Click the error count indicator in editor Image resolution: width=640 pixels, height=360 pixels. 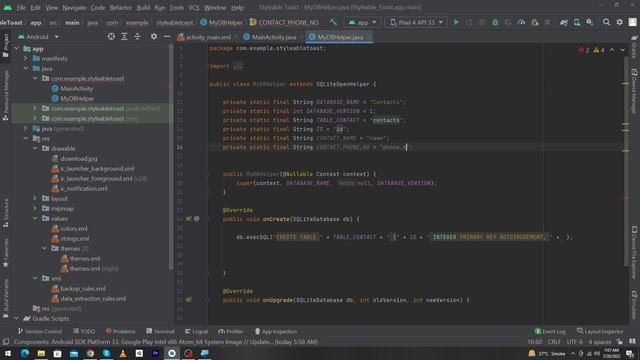584,50
